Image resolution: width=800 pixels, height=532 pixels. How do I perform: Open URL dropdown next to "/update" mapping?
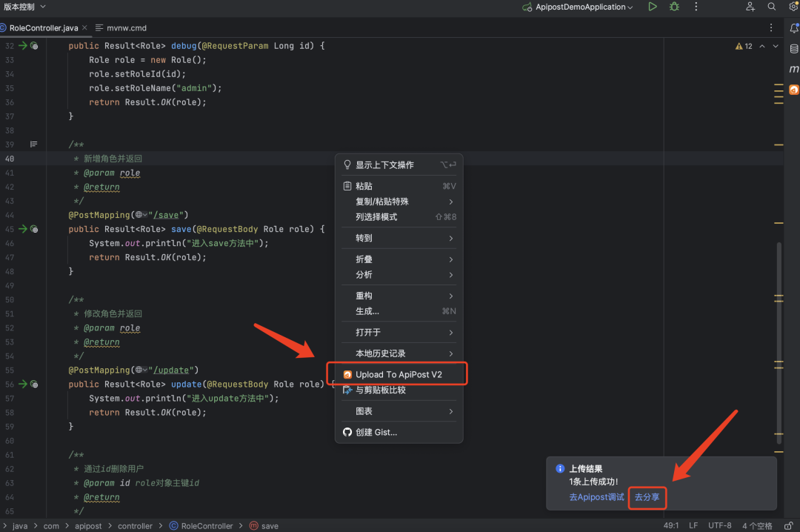pyautogui.click(x=141, y=370)
